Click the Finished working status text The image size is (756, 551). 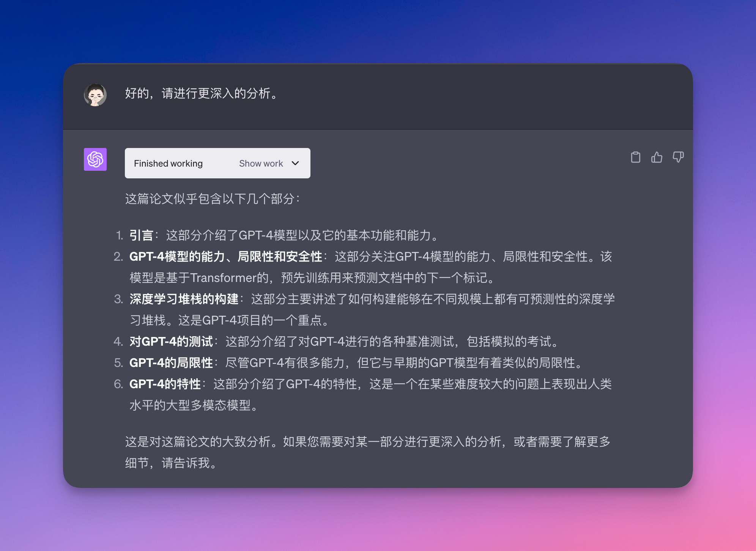[168, 164]
